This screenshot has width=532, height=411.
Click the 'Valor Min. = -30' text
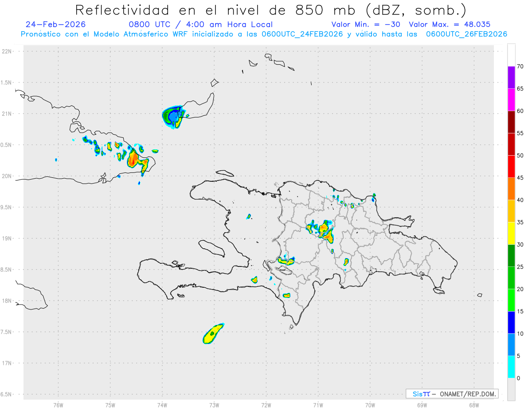click(x=366, y=24)
